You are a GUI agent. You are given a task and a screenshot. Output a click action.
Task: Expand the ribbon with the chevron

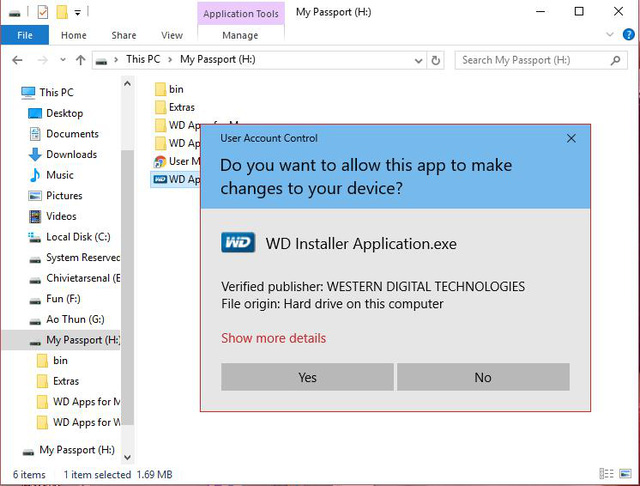tap(610, 34)
